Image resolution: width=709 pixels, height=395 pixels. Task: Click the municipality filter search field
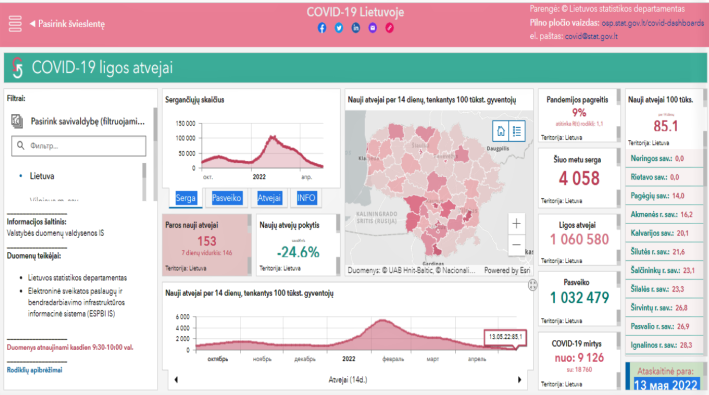coord(79,146)
